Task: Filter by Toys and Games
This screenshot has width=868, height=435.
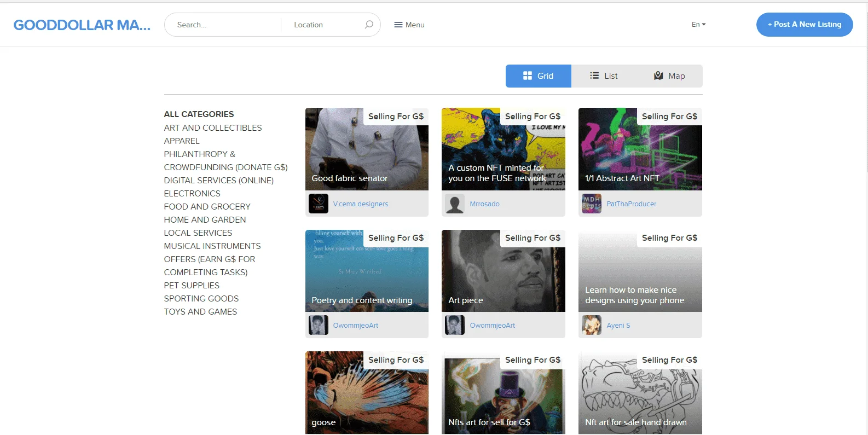Action: click(200, 312)
